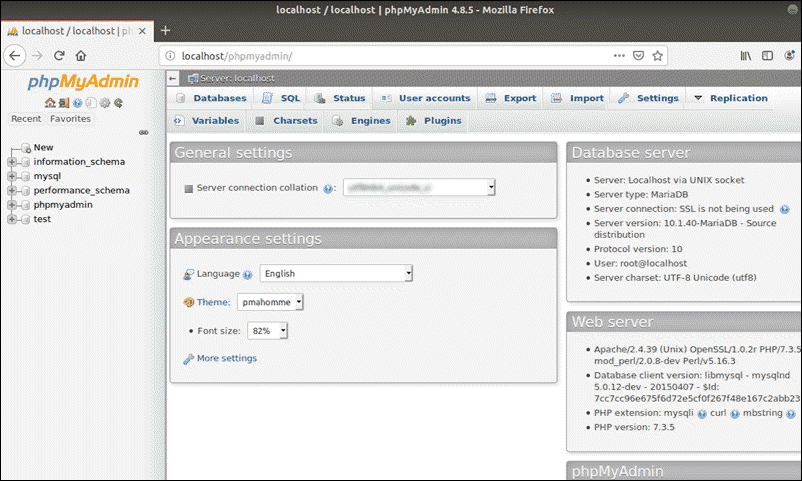This screenshot has height=481, width=802.
Task: Click the link chain icon in navigation panel
Action: (x=144, y=133)
